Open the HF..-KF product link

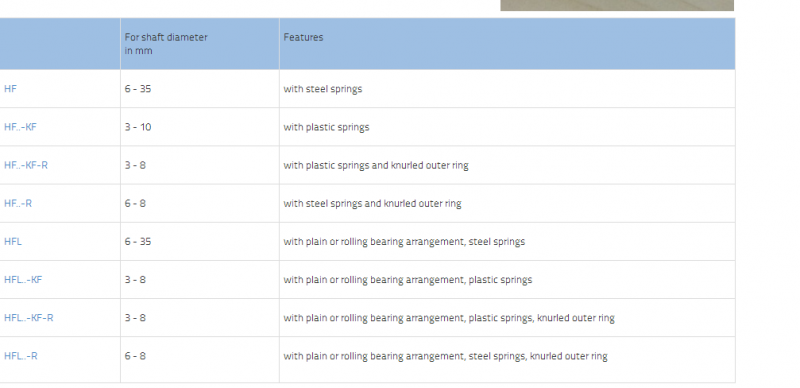(x=20, y=127)
